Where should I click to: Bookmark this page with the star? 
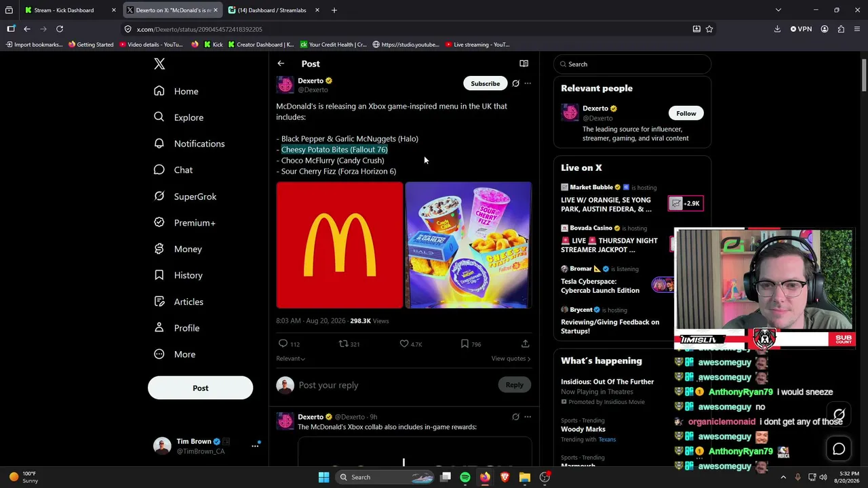pyautogui.click(x=709, y=29)
